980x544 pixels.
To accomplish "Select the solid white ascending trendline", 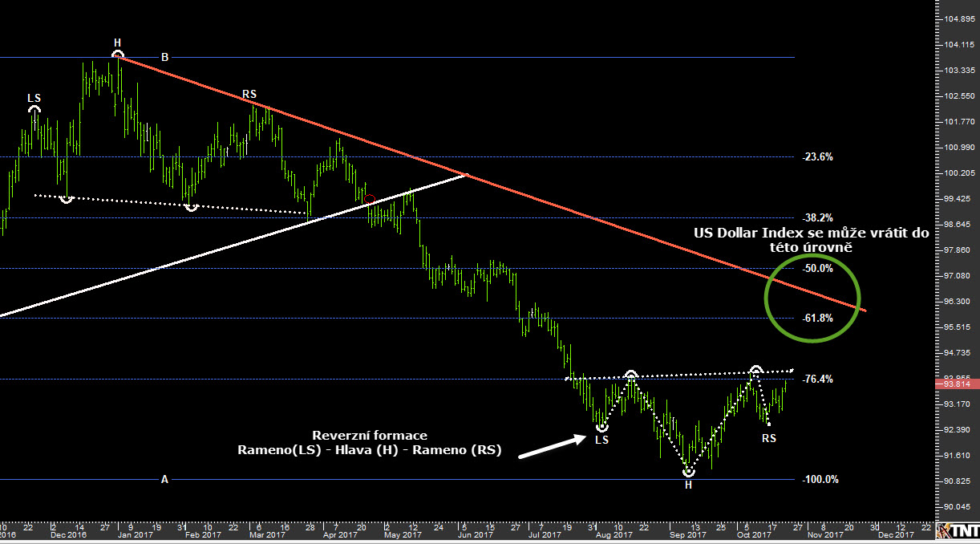I will pos(233,245).
